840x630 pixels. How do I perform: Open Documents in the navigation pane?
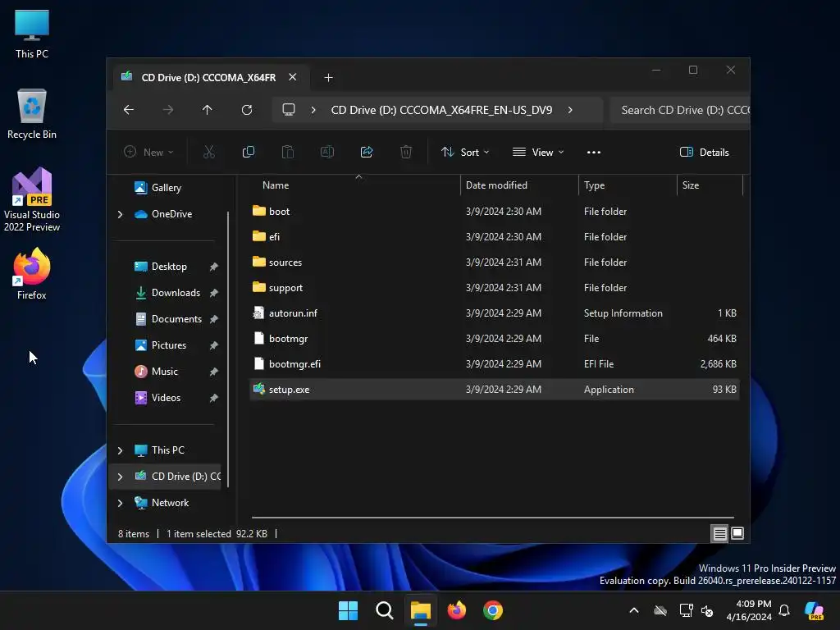176,319
